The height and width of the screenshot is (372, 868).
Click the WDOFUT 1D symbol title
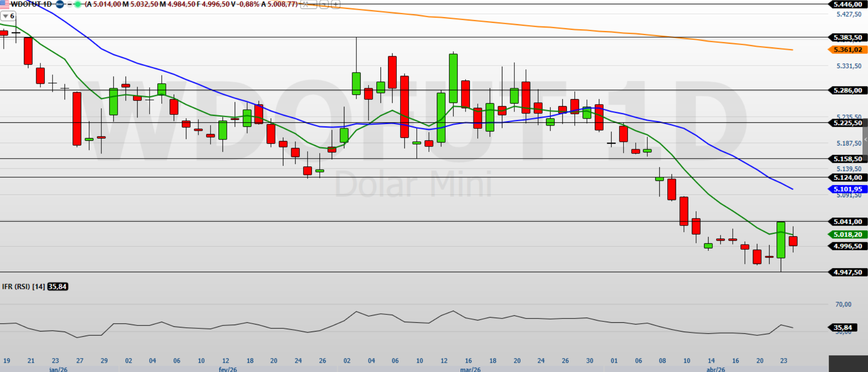[31, 4]
